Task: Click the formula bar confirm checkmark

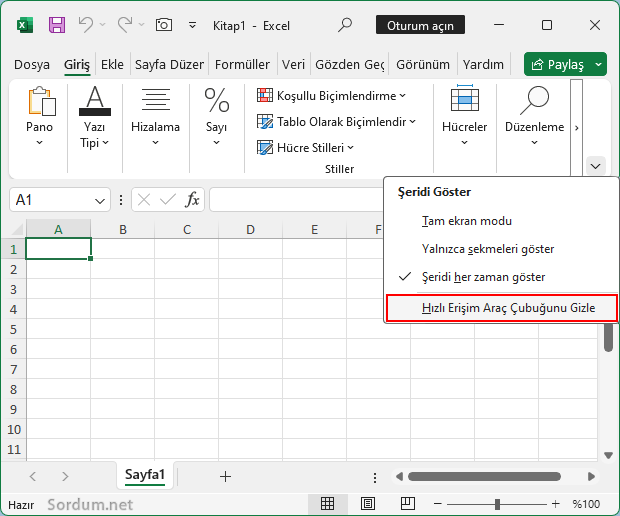Action: coord(168,200)
